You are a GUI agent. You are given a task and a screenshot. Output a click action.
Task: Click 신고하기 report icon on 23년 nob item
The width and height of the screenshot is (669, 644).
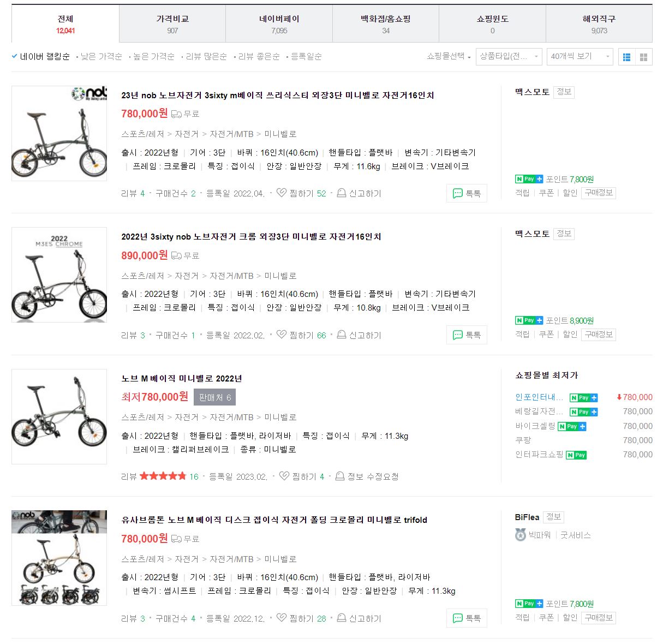pyautogui.click(x=342, y=193)
